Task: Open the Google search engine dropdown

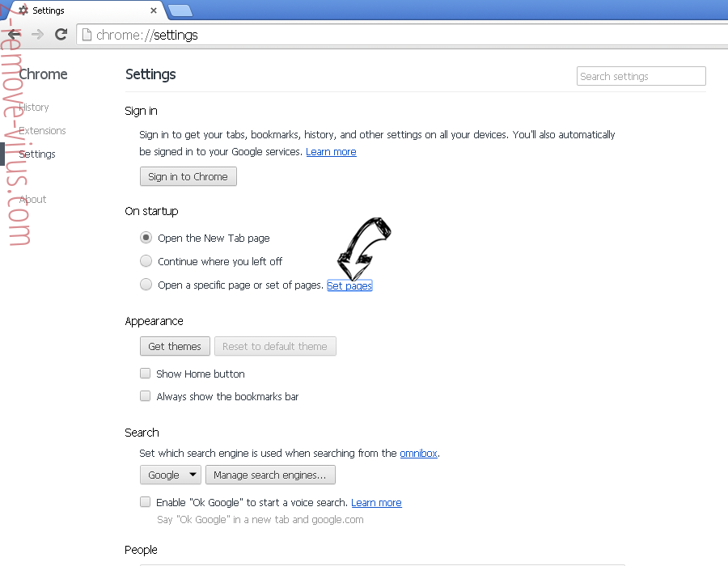Action: [171, 475]
